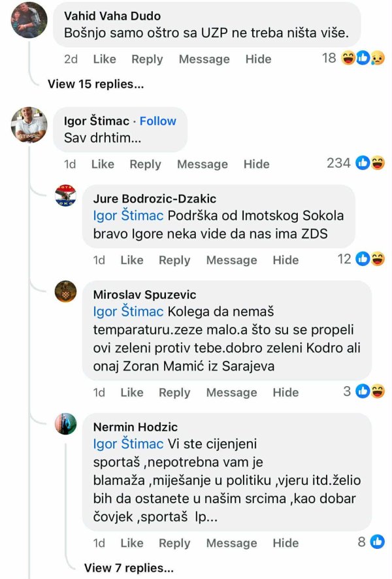Hide Miroslav Spuzevic's reply

[286, 392]
